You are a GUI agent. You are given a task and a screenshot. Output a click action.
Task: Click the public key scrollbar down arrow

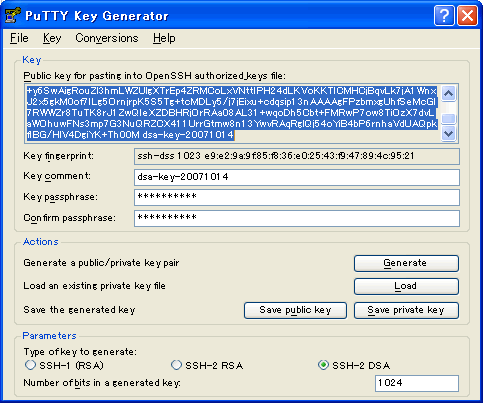[x=449, y=134]
